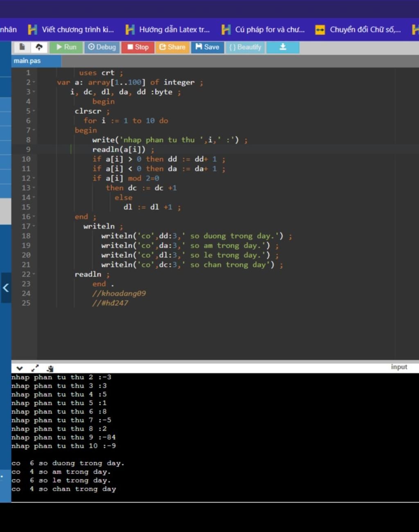Click the 'input' label of the console
The height and width of the screenshot is (532, 419).
pyautogui.click(x=399, y=367)
